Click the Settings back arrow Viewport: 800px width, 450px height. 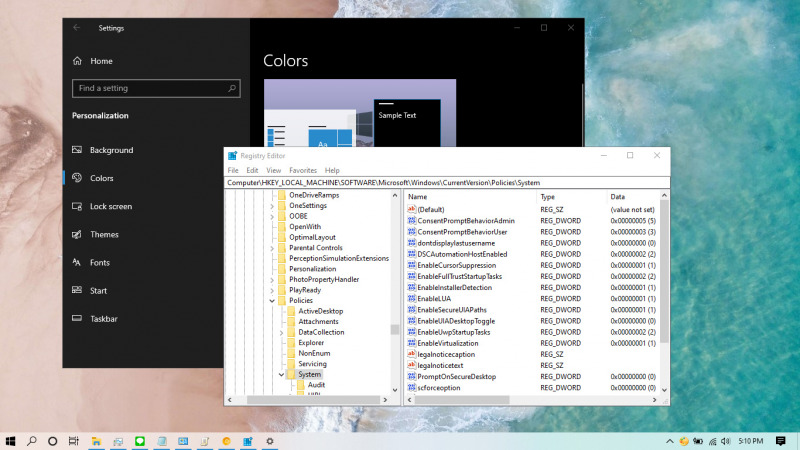coord(77,28)
